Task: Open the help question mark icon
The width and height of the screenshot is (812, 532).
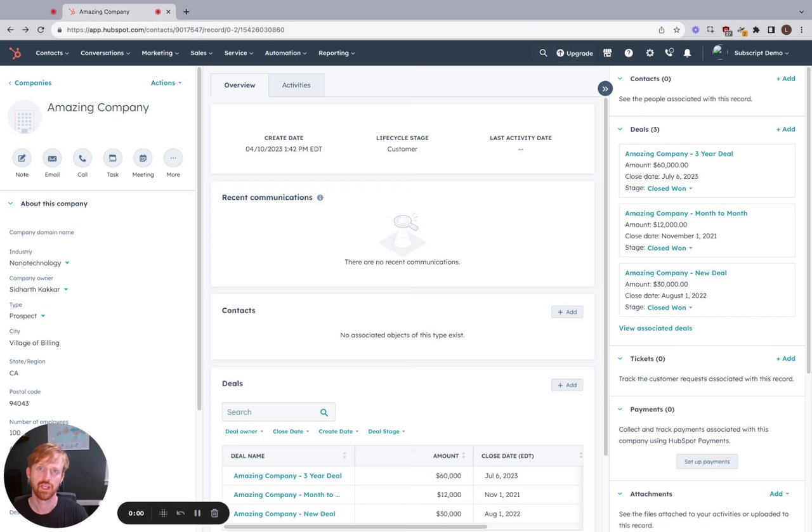Action: point(629,53)
